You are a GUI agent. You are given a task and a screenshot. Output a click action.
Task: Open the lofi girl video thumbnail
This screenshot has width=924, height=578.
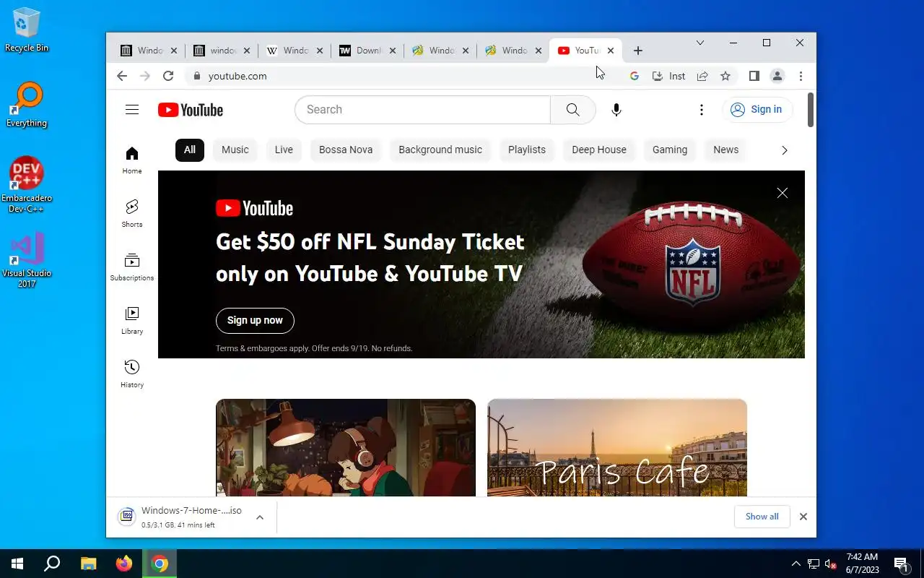click(346, 447)
